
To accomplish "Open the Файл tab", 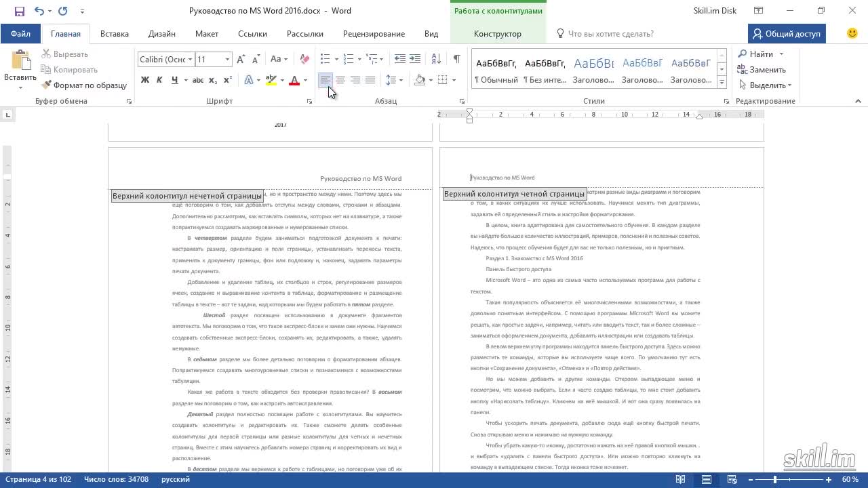I will pyautogui.click(x=20, y=34).
